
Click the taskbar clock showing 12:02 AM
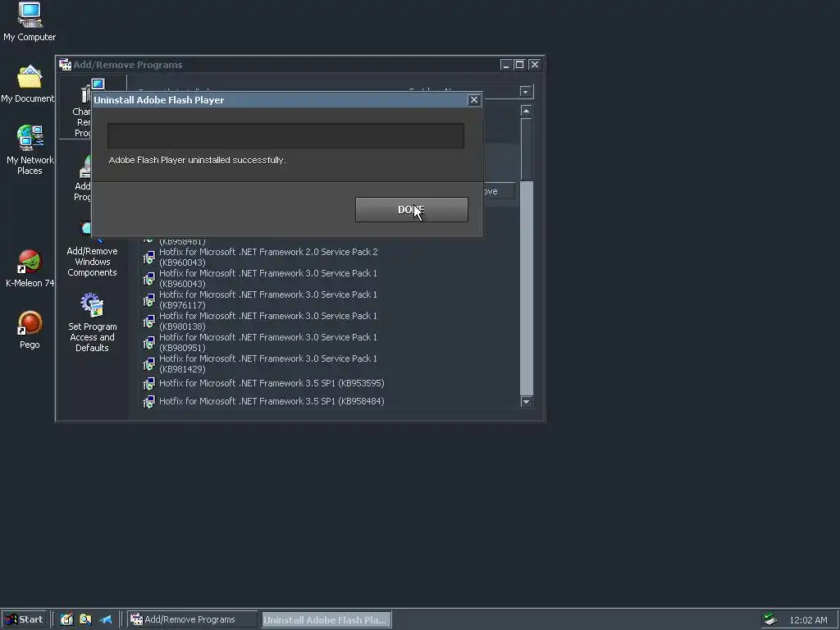[x=808, y=620]
